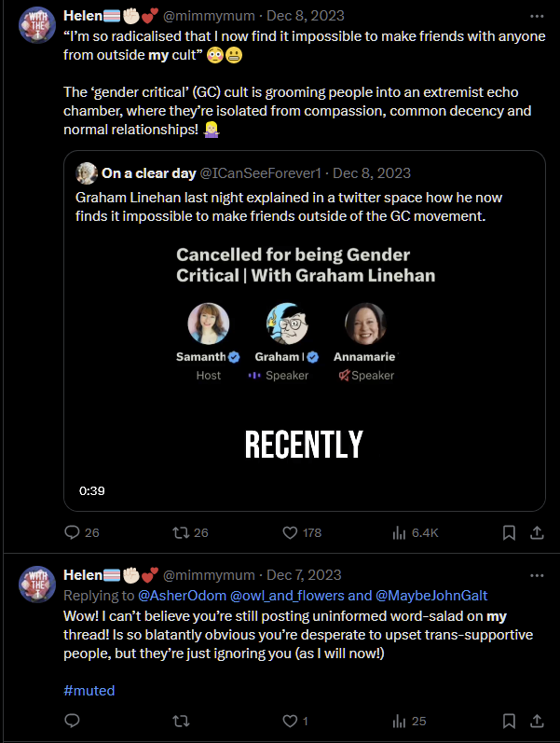
Task: Share the Dec 8 tweet
Action: pos(537,532)
